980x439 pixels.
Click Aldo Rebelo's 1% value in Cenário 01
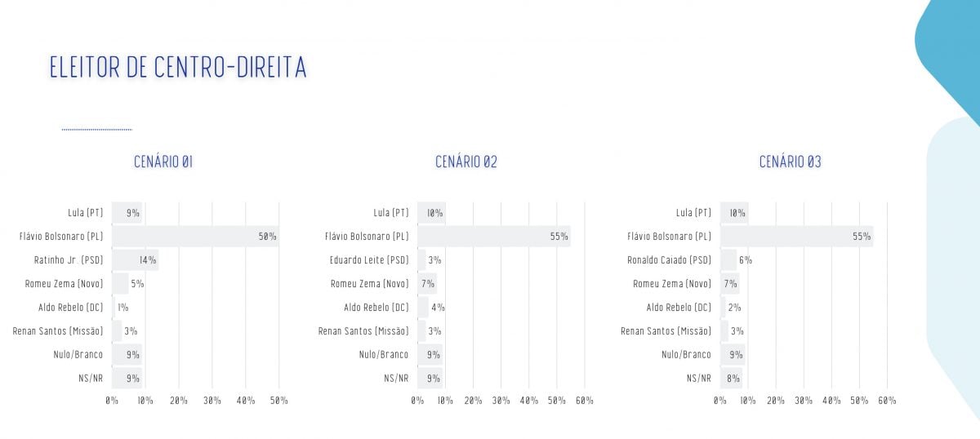122,308
